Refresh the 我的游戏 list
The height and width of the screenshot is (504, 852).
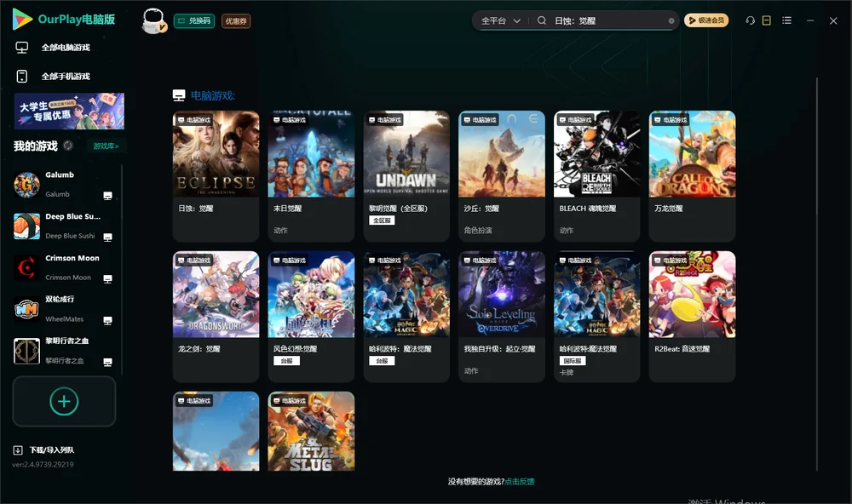pyautogui.click(x=68, y=146)
